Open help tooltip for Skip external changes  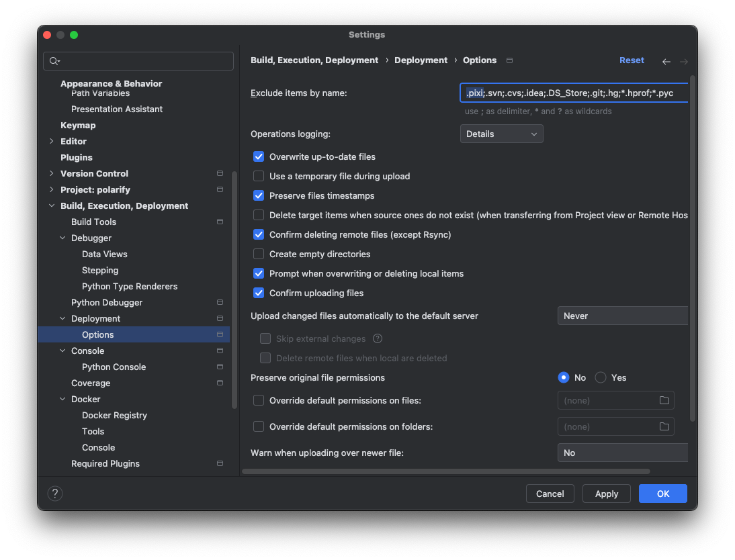click(378, 338)
